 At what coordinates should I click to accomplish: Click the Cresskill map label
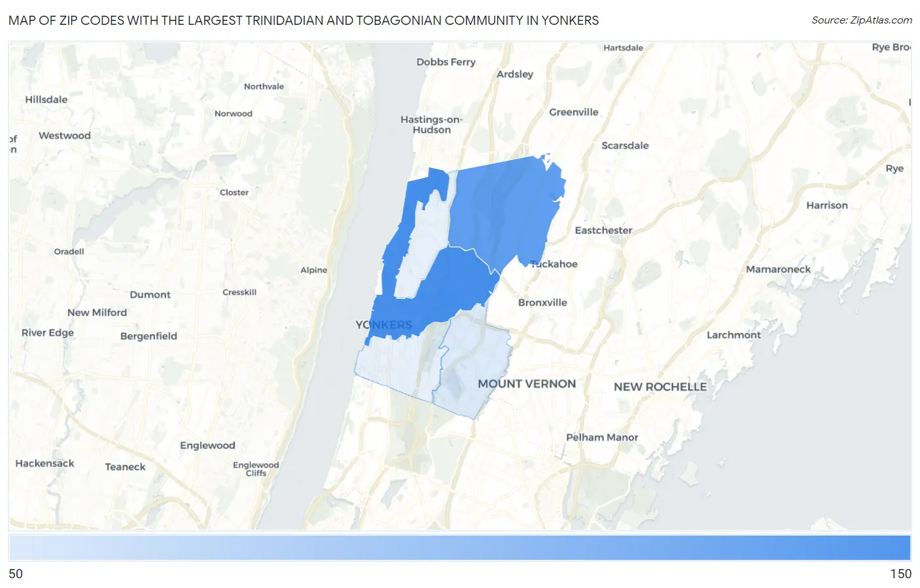[239, 292]
